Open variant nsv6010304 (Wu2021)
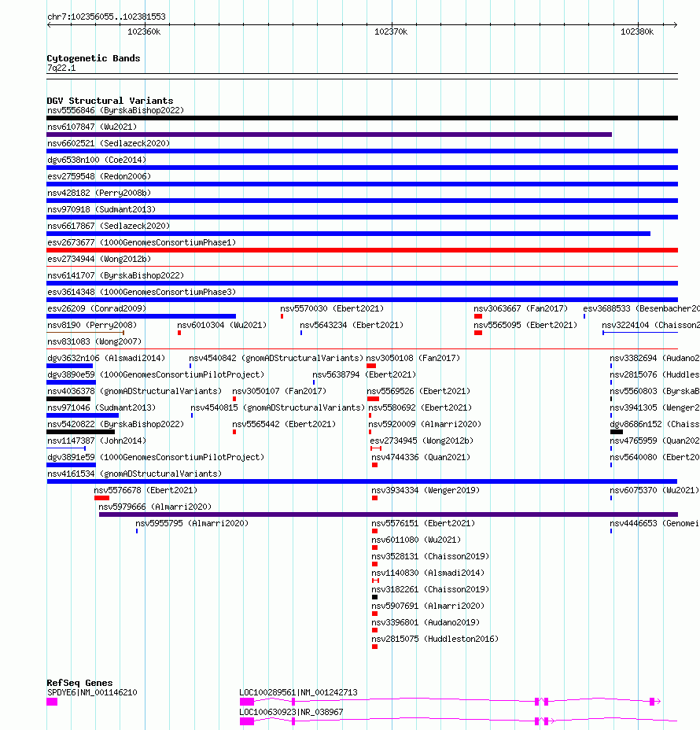This screenshot has height=730, width=700. pos(222,325)
